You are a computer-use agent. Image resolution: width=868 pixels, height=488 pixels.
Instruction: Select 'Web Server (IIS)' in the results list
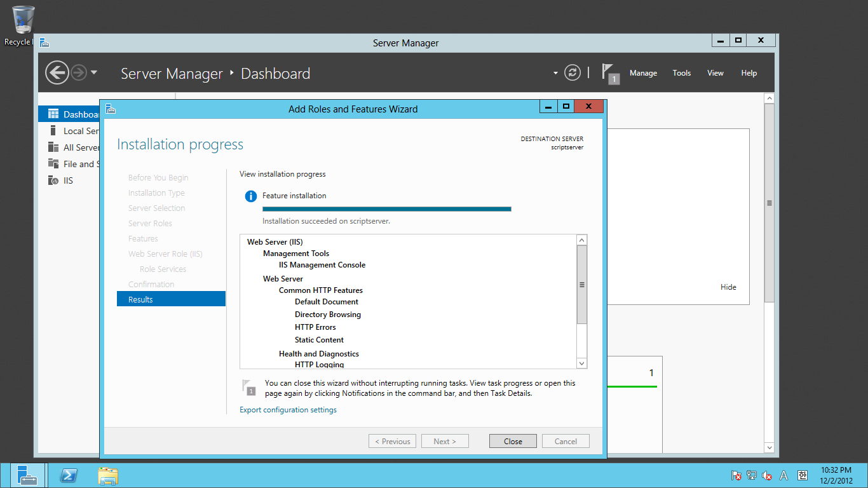tap(275, 242)
